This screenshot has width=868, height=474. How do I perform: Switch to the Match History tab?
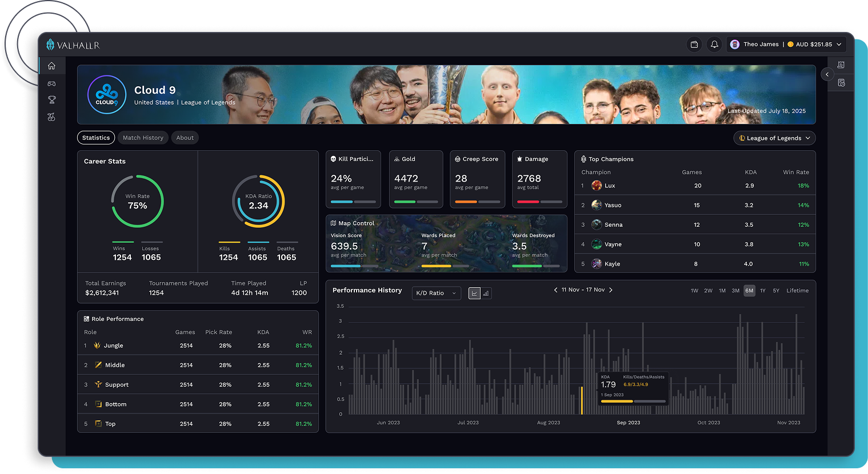(143, 138)
